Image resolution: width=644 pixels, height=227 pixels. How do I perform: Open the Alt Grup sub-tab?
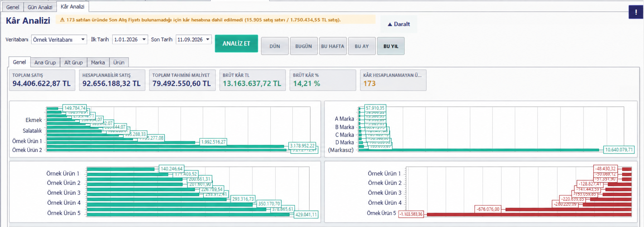click(73, 62)
